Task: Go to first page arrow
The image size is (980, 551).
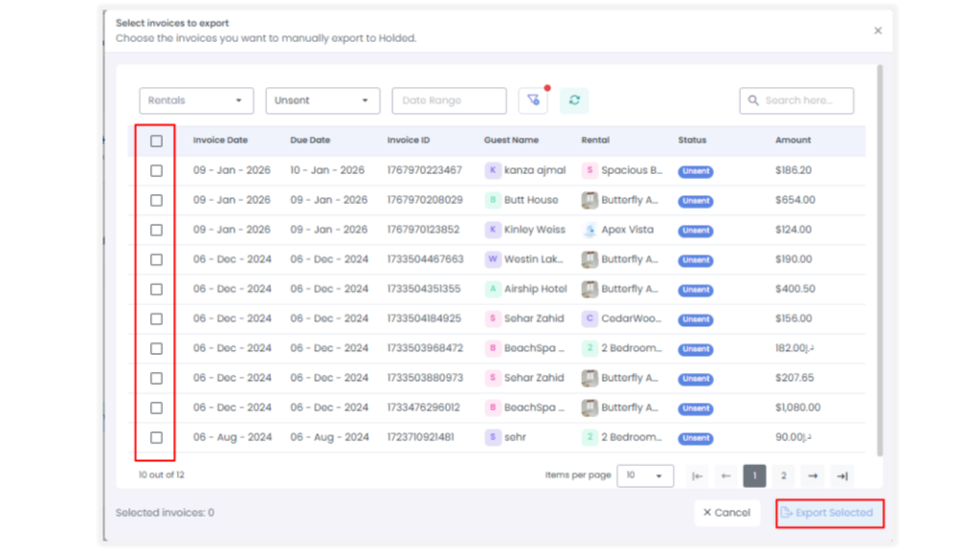Action: 697,476
